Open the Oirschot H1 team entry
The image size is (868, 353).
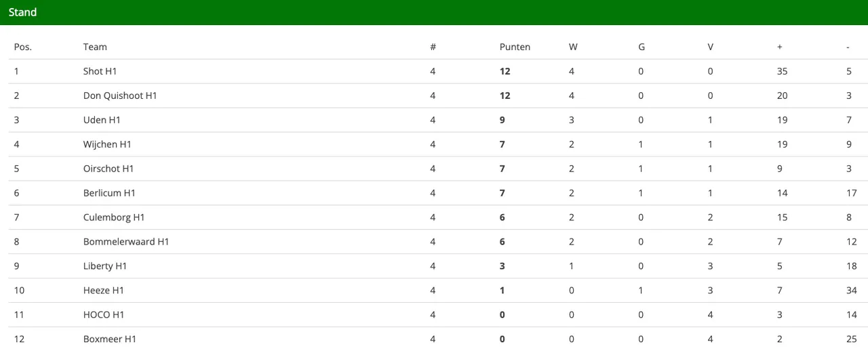[108, 169]
